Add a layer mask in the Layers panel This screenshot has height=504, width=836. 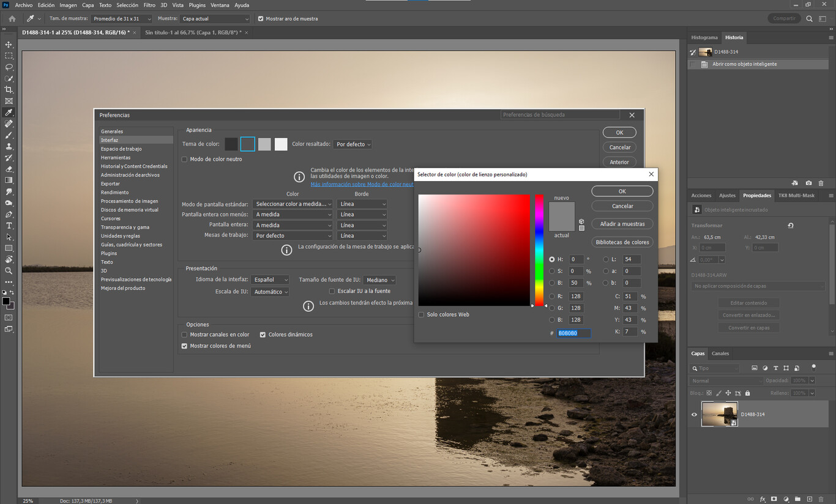point(773,499)
